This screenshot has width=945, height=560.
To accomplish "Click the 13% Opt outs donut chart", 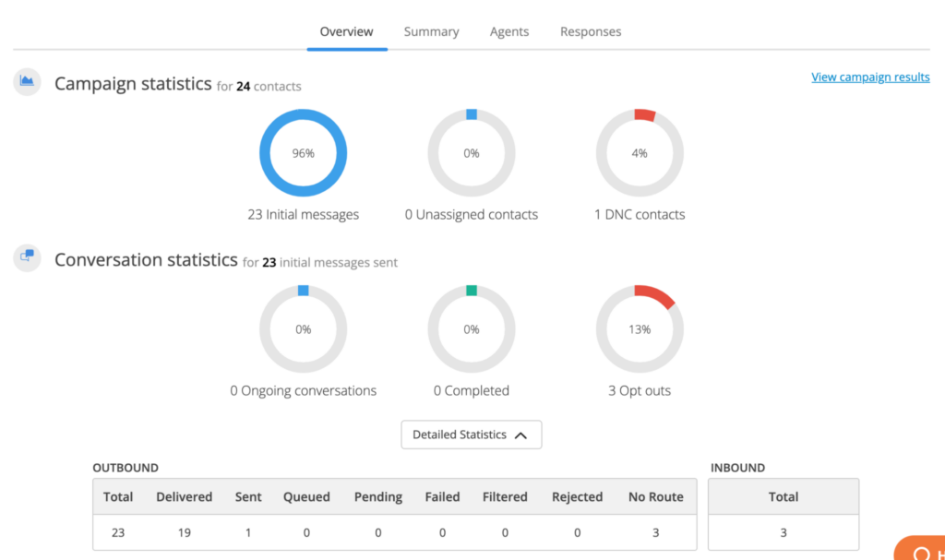I will click(640, 329).
